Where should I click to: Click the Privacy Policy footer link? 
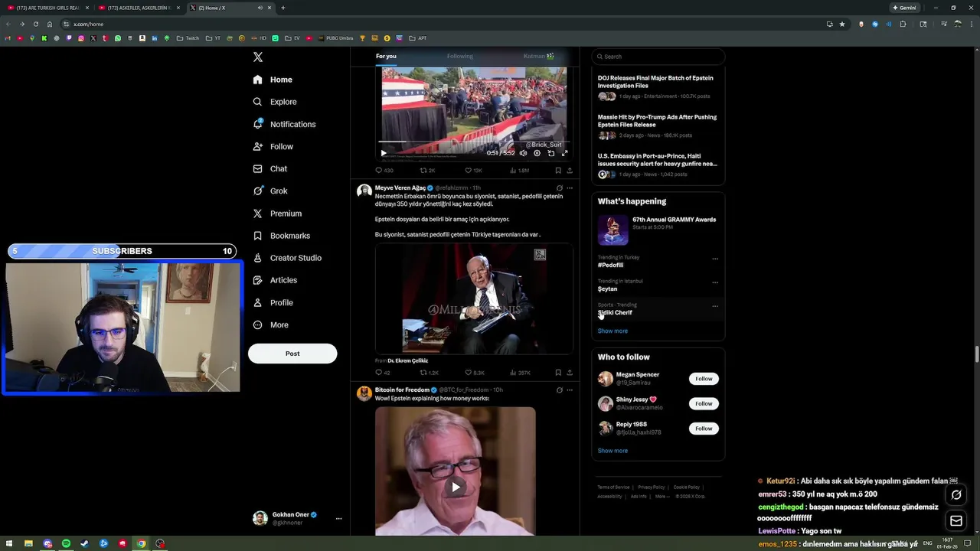click(652, 487)
